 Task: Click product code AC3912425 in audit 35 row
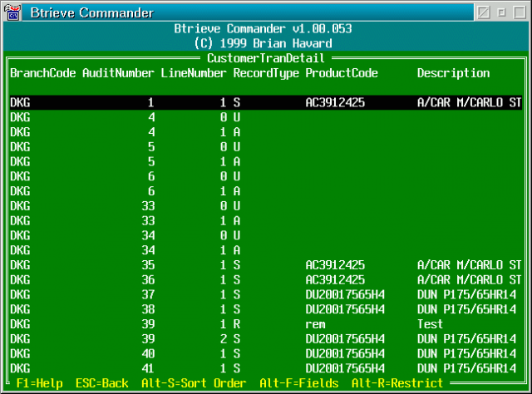pyautogui.click(x=335, y=265)
